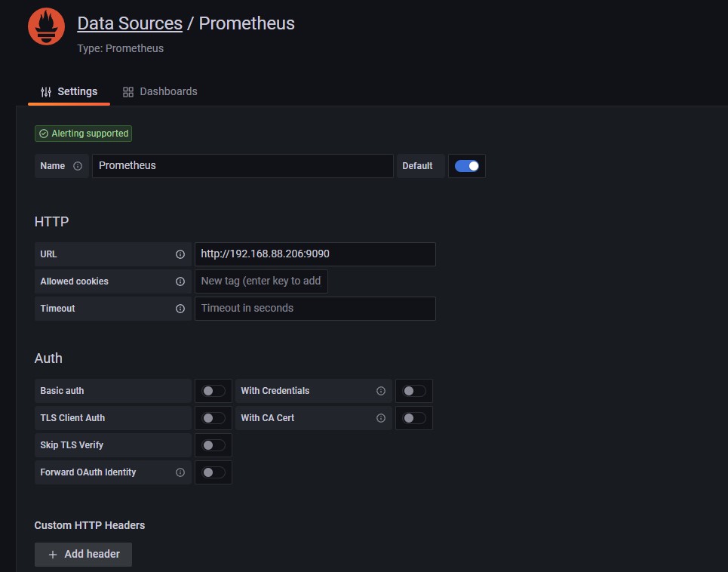Click the Allowed cookies info icon
This screenshot has width=728, height=572.
click(180, 281)
